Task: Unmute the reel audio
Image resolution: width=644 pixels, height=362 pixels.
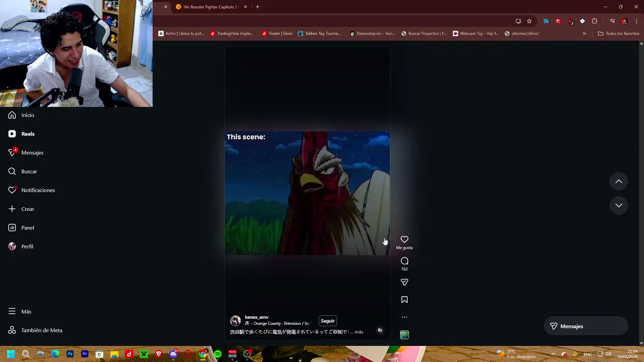Action: pyautogui.click(x=380, y=330)
